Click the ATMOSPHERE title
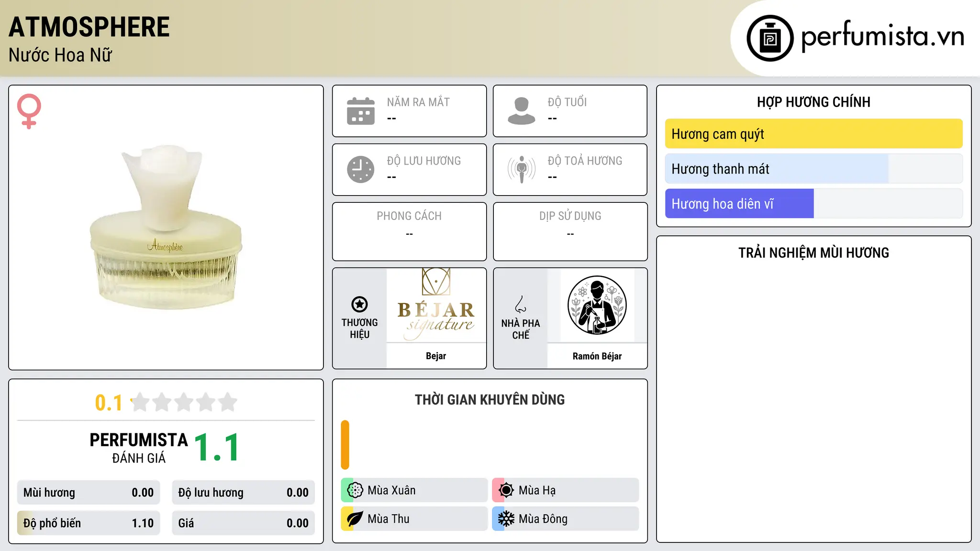This screenshot has width=980, height=551. click(89, 27)
